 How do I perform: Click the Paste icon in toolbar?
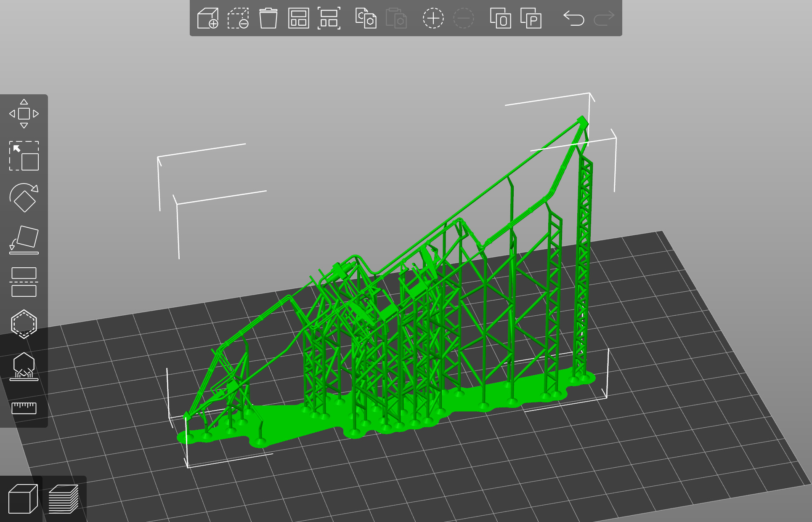396,19
